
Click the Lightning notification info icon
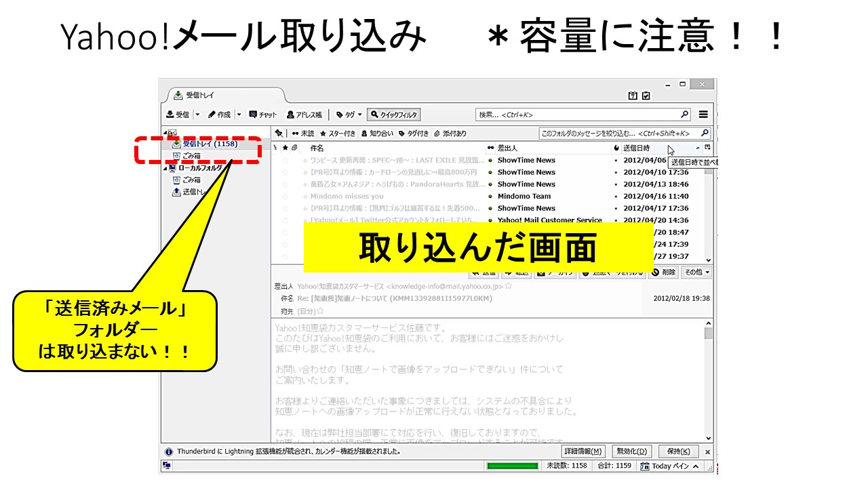(169, 451)
